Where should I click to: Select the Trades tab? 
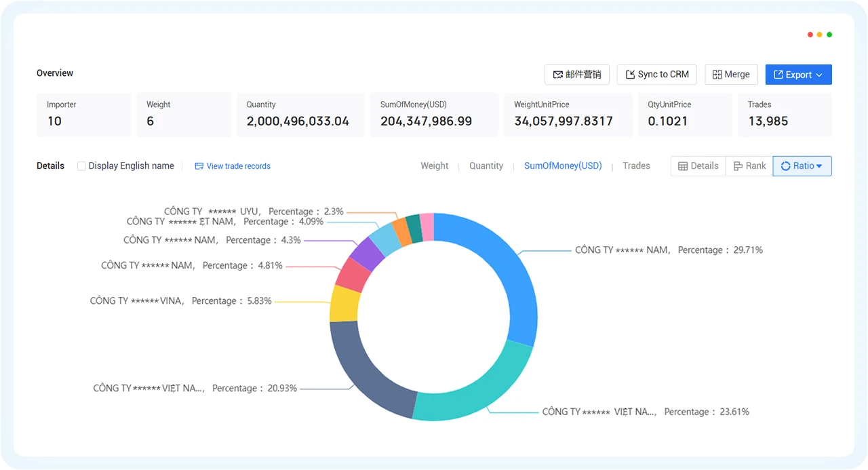pyautogui.click(x=637, y=166)
